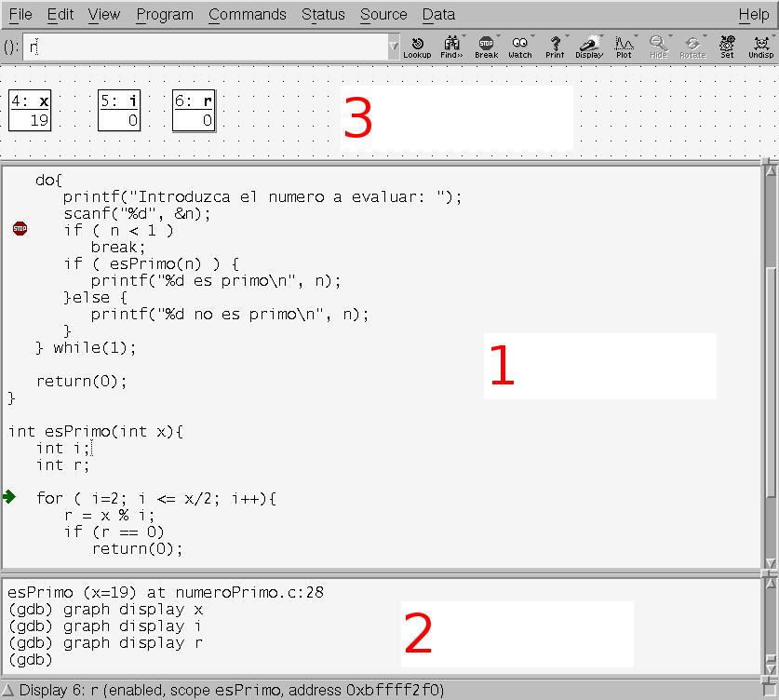This screenshot has width=779, height=700.
Task: Open the argument field history dropdown
Action: coord(394,46)
